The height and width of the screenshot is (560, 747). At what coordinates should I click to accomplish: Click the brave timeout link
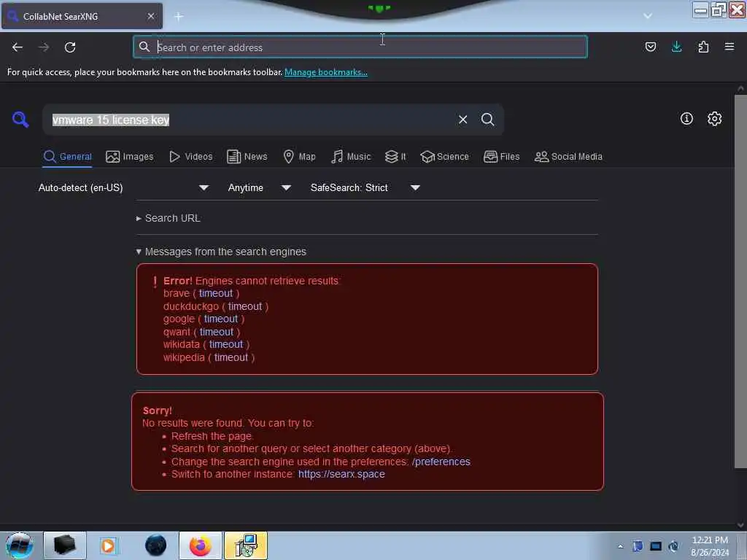tap(216, 293)
